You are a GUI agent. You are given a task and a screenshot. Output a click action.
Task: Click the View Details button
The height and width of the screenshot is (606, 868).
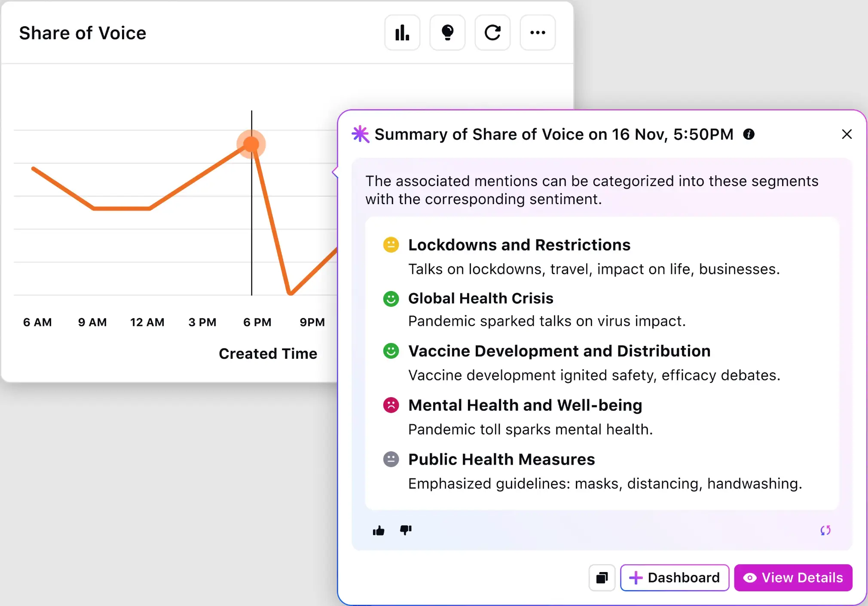click(x=793, y=578)
